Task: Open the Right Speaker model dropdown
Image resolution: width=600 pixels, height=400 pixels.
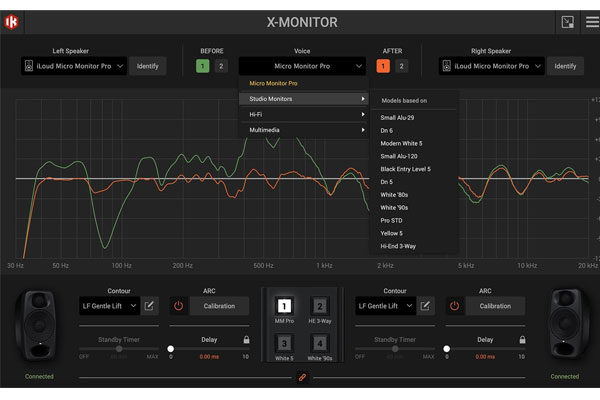Action: click(x=492, y=66)
